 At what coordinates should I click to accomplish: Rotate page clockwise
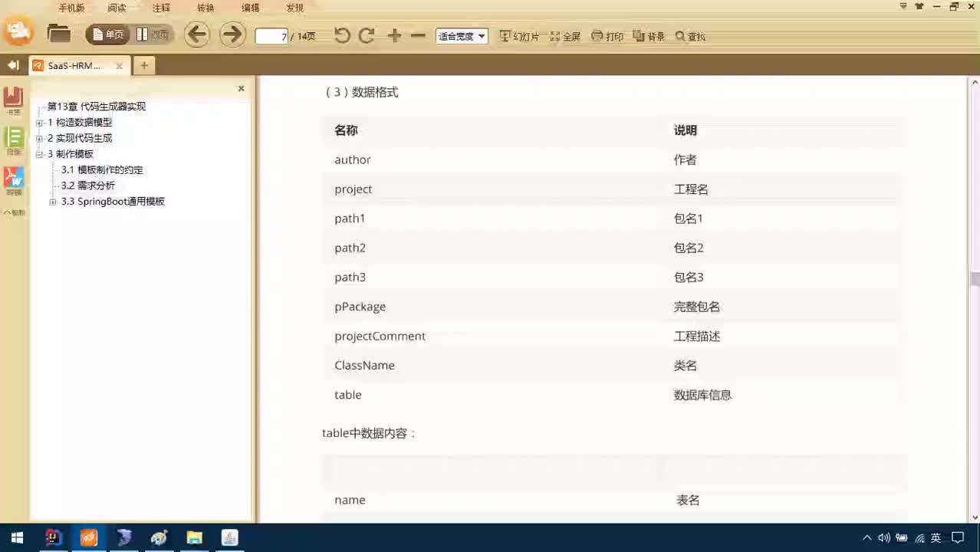(x=367, y=35)
